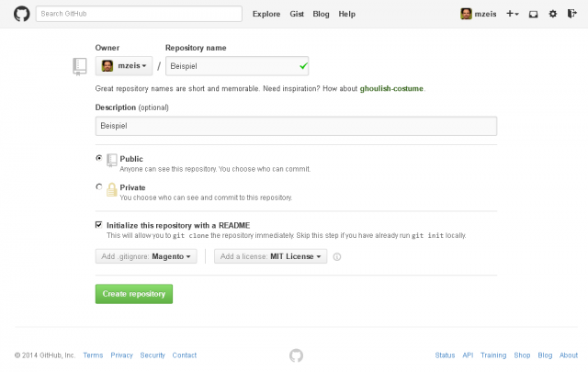Select the Public radio button
588x372 pixels.
pyautogui.click(x=99, y=158)
